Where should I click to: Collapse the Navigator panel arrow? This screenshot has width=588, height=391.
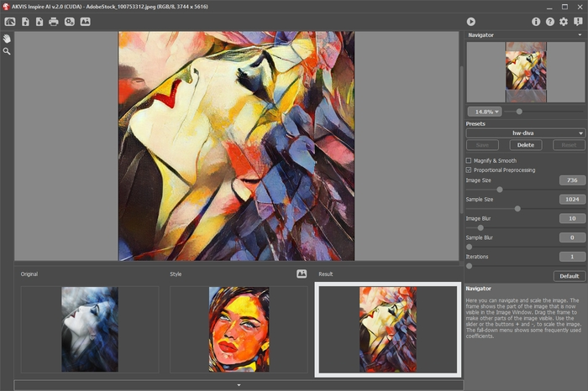click(580, 35)
